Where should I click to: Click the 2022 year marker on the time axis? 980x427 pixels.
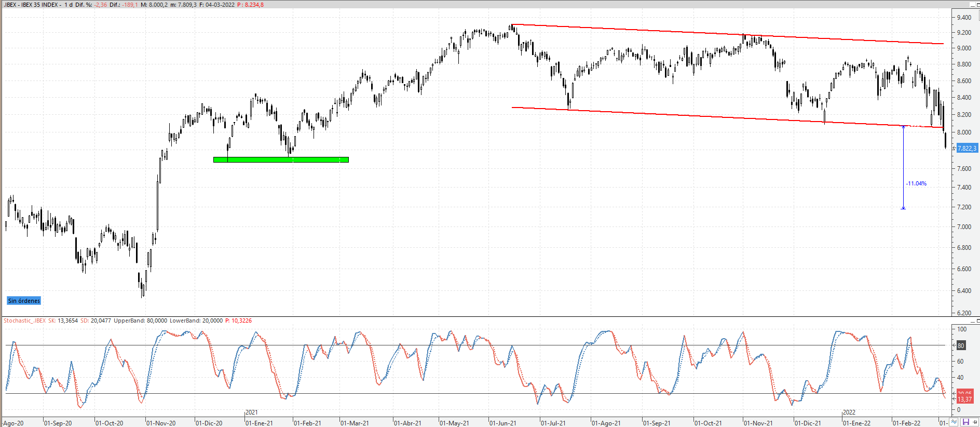click(849, 412)
